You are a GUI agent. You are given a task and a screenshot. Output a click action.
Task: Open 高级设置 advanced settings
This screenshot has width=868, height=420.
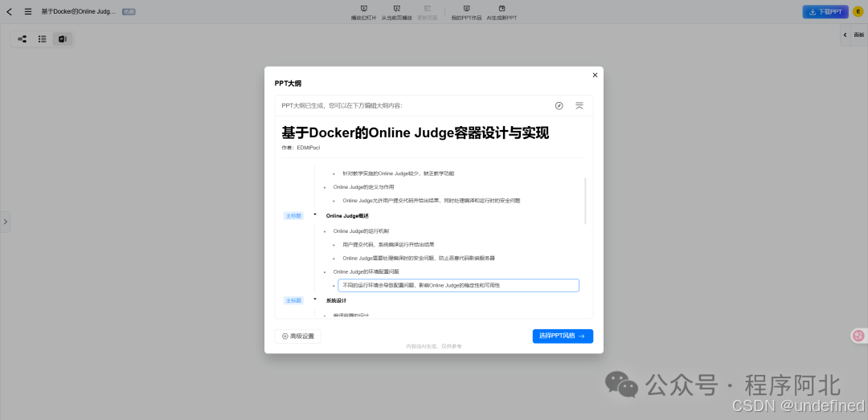[298, 336]
